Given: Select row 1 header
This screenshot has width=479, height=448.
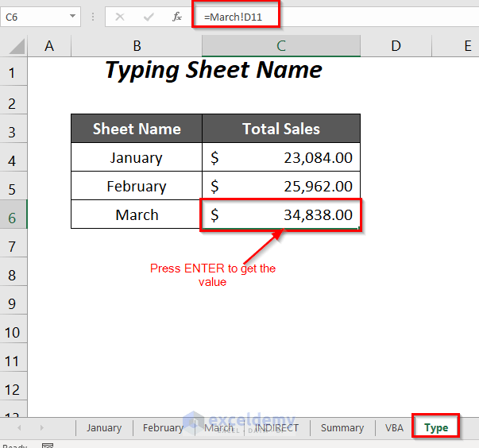Looking at the screenshot, I should click(x=12, y=71).
